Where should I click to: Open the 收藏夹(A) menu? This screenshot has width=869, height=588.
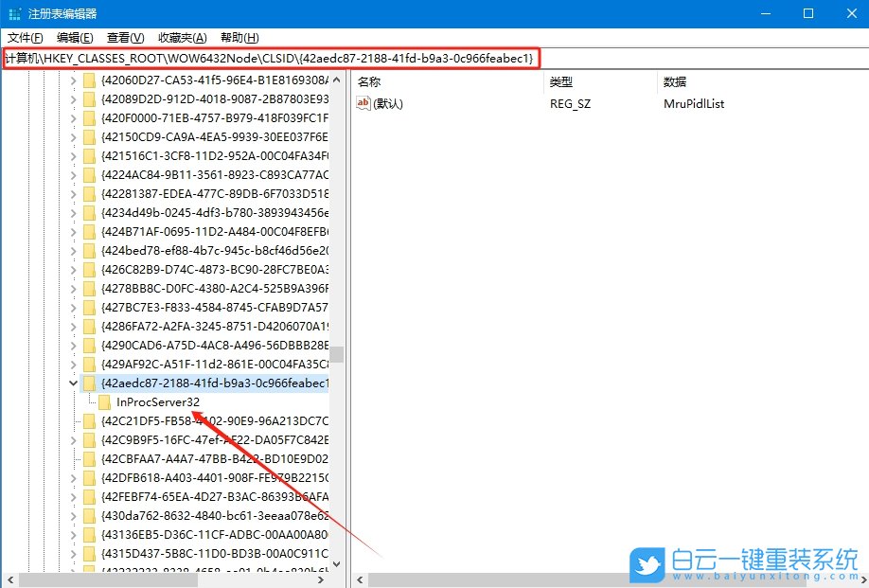pos(182,38)
